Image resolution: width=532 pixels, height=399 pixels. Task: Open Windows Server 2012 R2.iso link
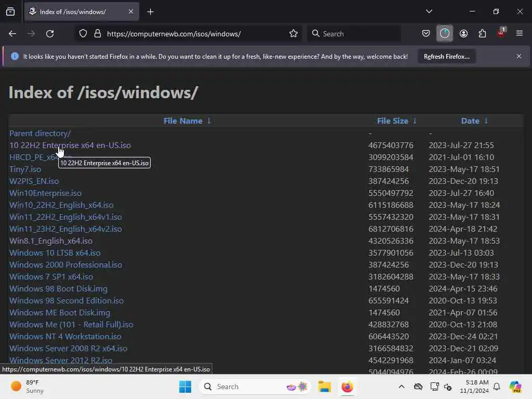[x=60, y=361]
